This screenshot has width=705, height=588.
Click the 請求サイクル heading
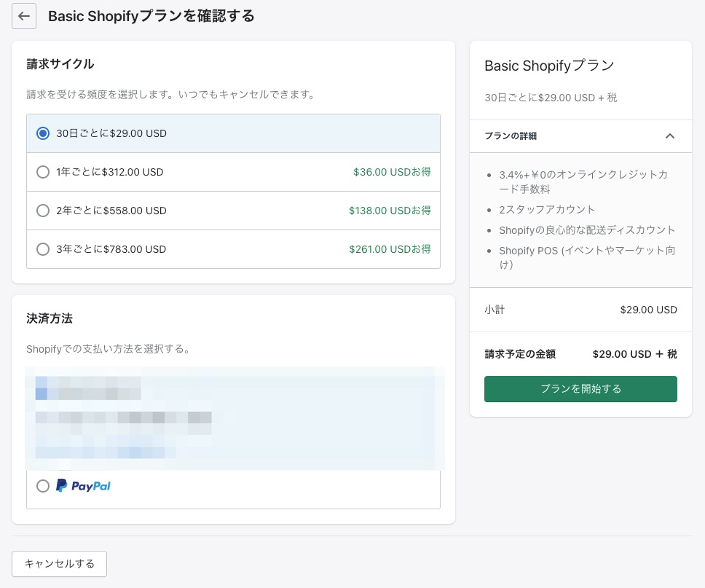(x=60, y=64)
